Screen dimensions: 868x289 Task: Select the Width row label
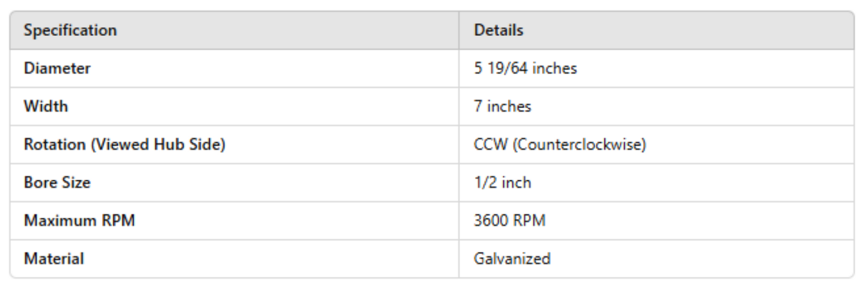46,107
